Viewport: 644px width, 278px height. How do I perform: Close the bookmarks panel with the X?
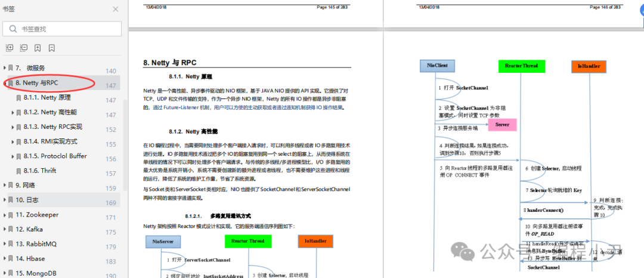click(116, 9)
